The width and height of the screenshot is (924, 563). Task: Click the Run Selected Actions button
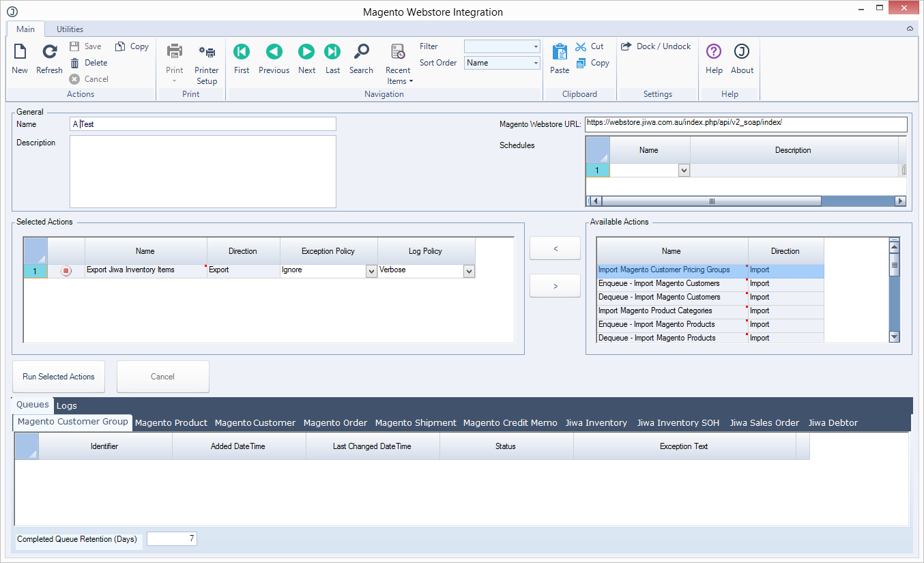[x=59, y=377]
